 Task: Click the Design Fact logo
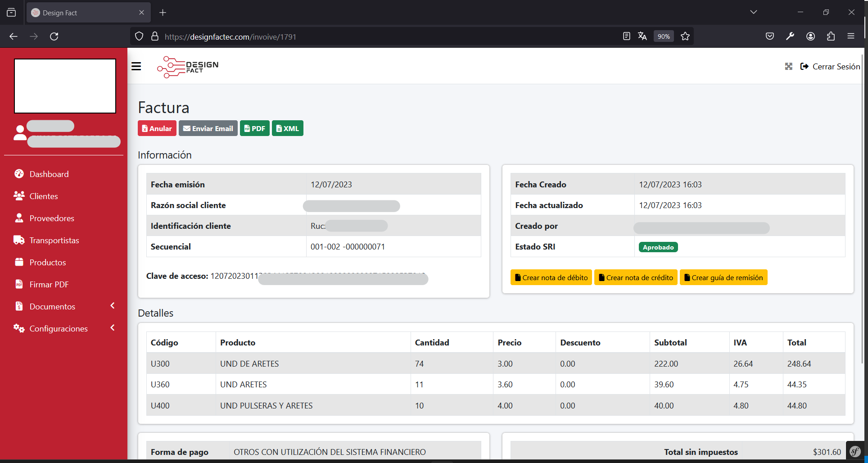(x=188, y=67)
